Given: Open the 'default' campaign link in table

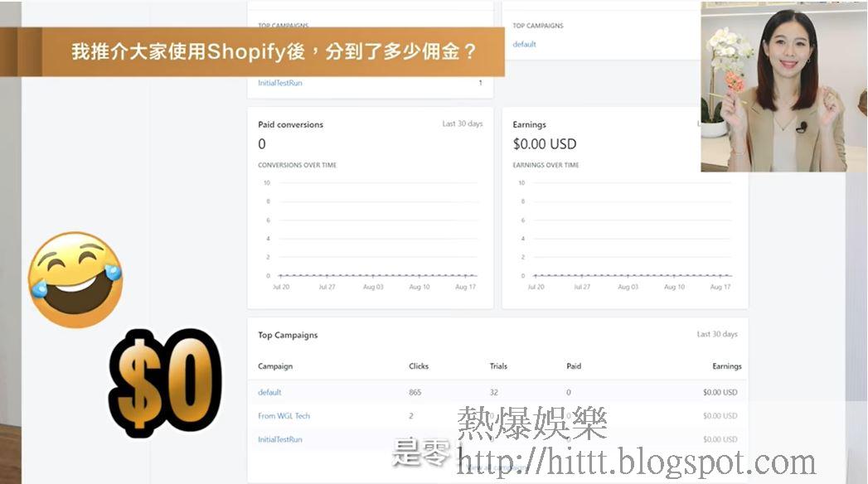Looking at the screenshot, I should pos(269,392).
